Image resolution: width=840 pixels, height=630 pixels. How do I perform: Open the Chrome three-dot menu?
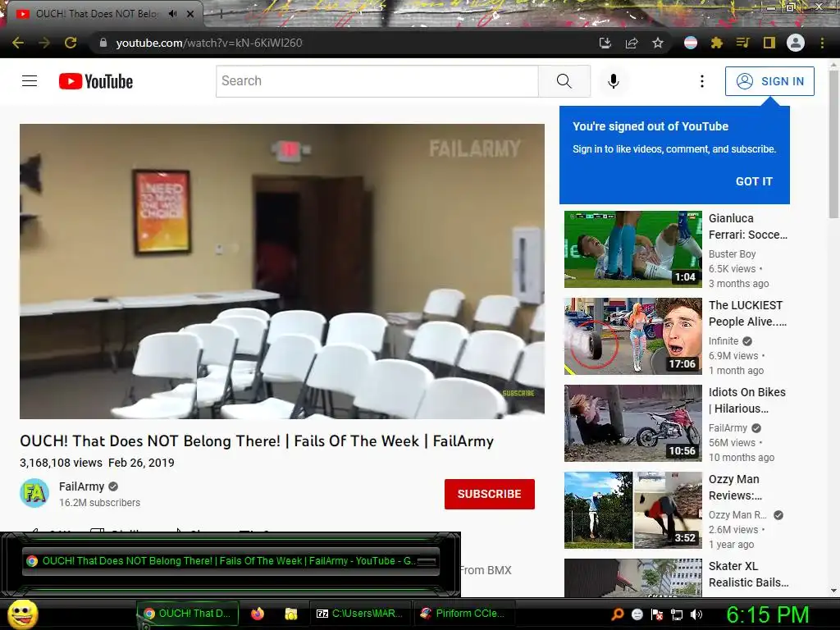(822, 43)
